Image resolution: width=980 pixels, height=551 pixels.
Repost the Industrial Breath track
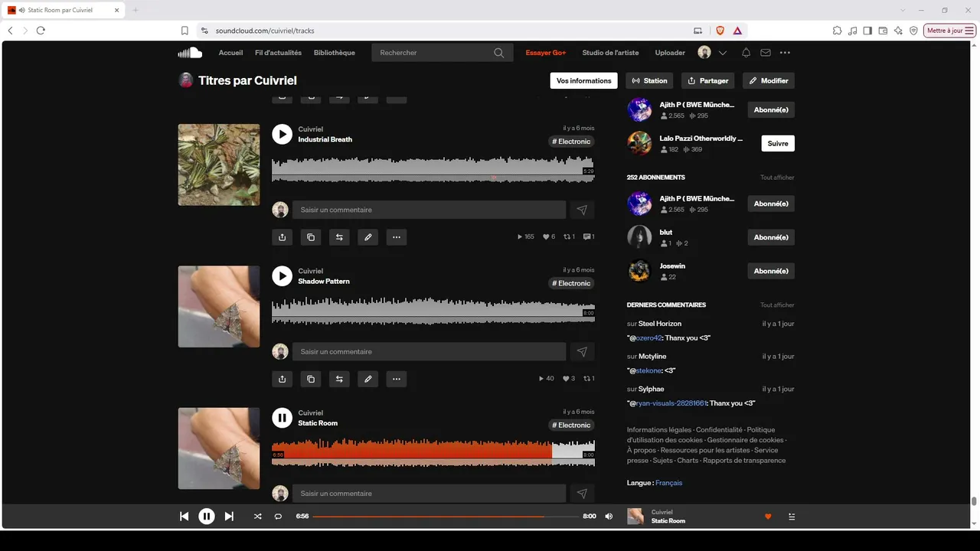(x=339, y=237)
